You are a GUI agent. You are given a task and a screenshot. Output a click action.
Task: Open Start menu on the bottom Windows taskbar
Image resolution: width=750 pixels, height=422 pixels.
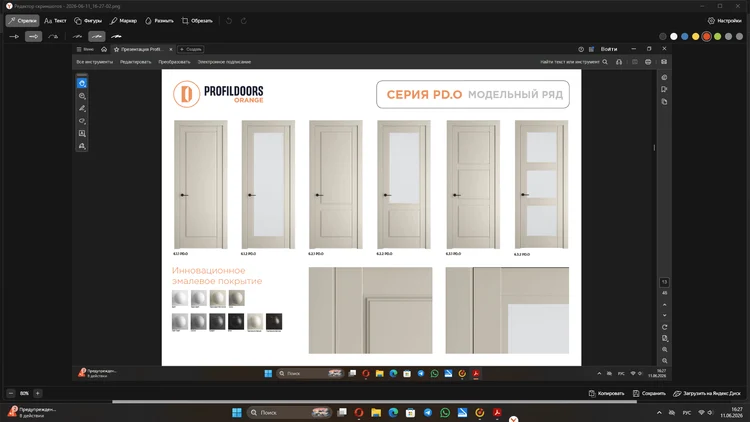[236, 412]
